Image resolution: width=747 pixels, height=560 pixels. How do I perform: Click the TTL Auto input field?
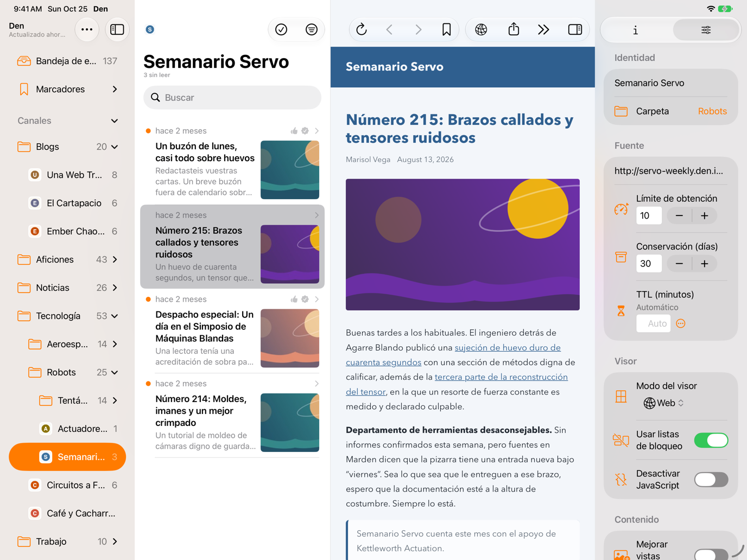click(x=654, y=324)
